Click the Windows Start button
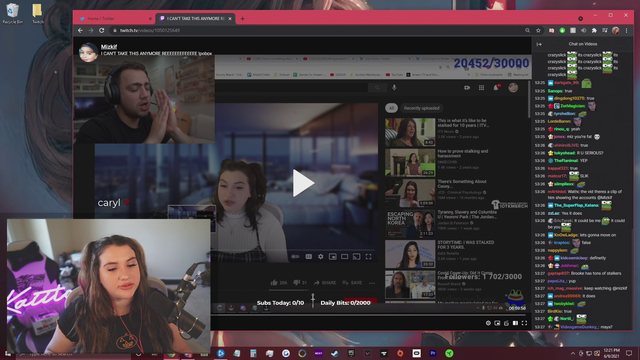The width and height of the screenshot is (640, 360). tap(8, 353)
